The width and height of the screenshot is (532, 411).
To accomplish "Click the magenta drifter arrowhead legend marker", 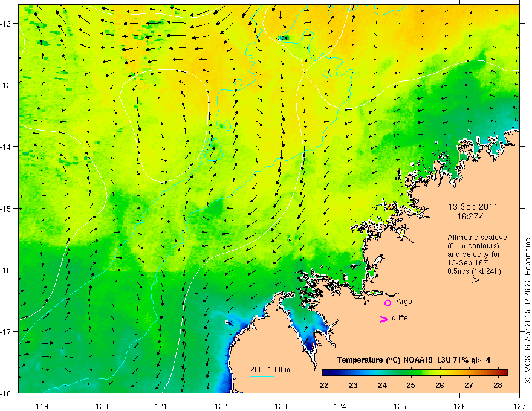I will pos(384,319).
